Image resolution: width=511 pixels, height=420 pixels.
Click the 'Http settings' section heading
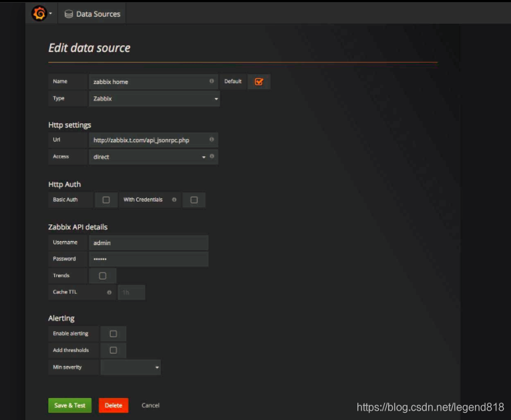click(69, 125)
